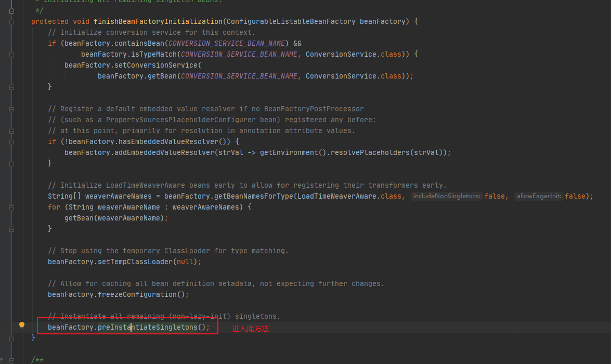611x364 pixels.
Task: Click the strVal lambda parameter before the arrow
Action: point(231,152)
